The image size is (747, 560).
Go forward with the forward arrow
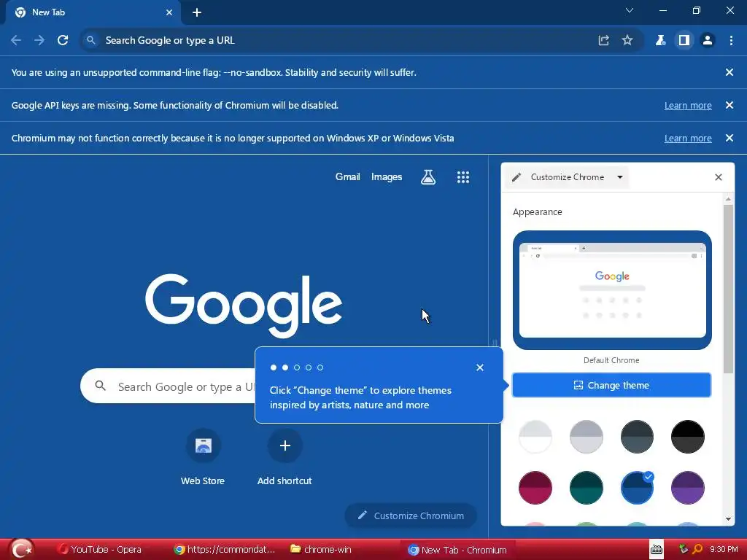coord(39,41)
